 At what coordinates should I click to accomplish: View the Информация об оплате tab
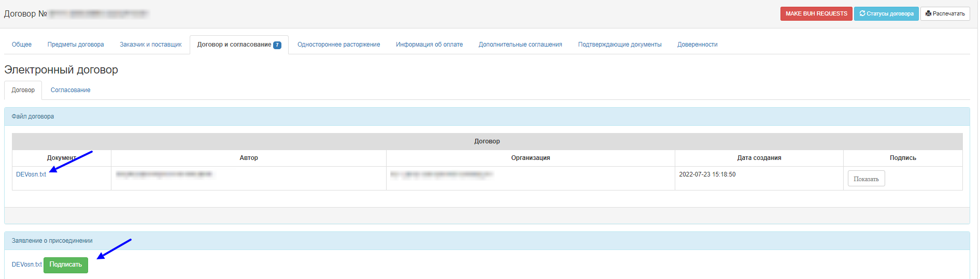[x=429, y=45]
